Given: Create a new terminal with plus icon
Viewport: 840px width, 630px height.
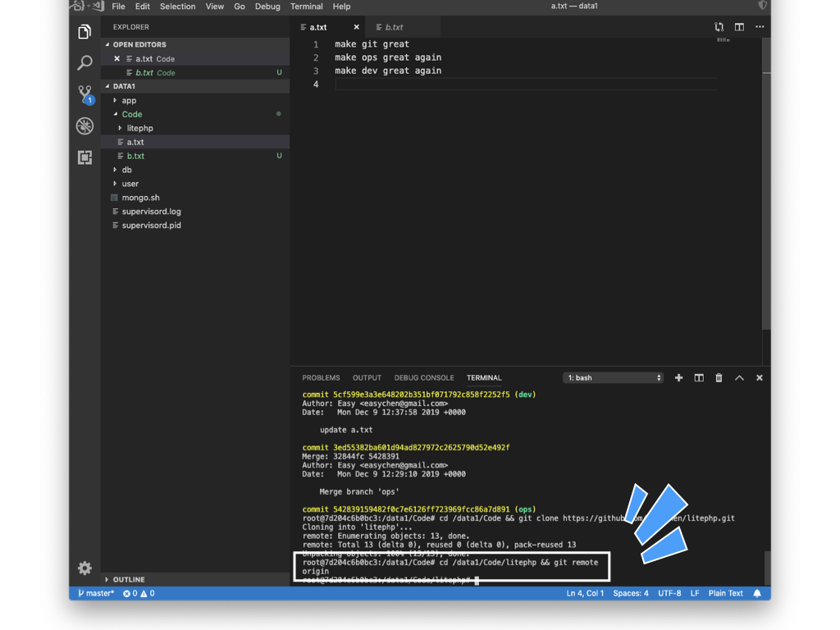Looking at the screenshot, I should point(678,378).
